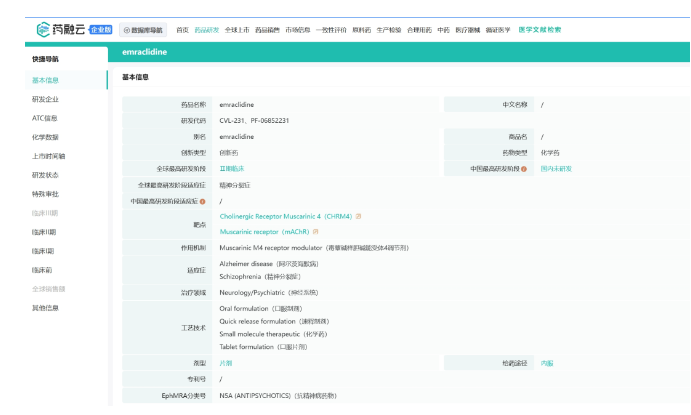Click the 药融云 logo icon

click(43, 29)
